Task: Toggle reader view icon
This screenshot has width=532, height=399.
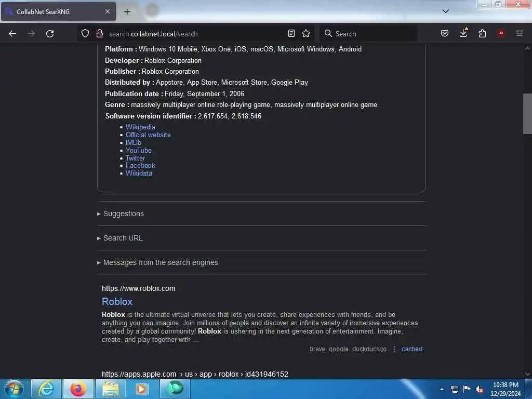Action: coord(291,33)
